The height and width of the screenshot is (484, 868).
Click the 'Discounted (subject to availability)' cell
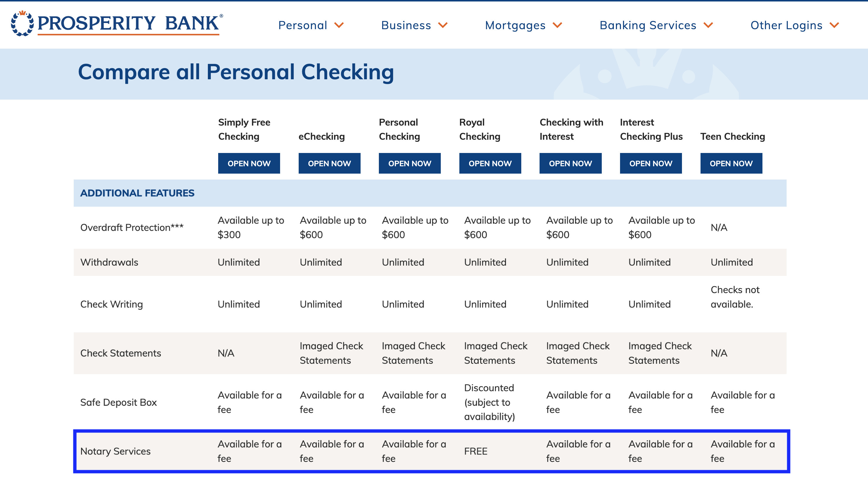click(489, 402)
